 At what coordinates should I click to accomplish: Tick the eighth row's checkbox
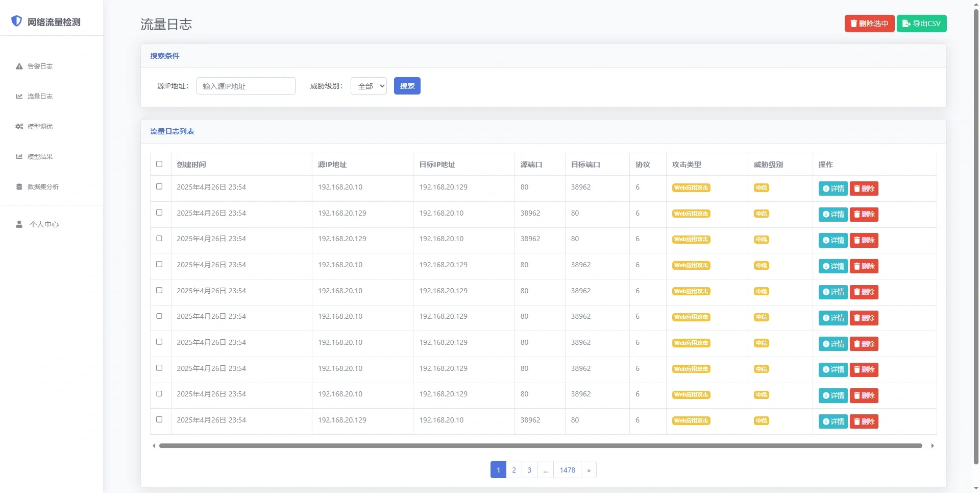click(x=159, y=368)
